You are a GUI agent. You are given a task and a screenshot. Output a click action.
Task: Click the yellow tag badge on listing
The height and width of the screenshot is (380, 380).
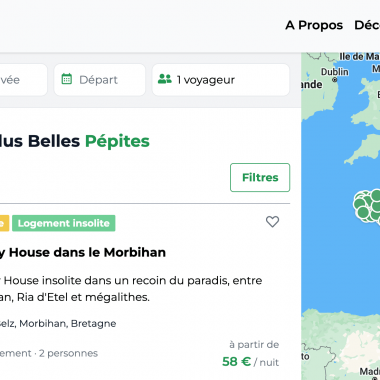[4, 223]
